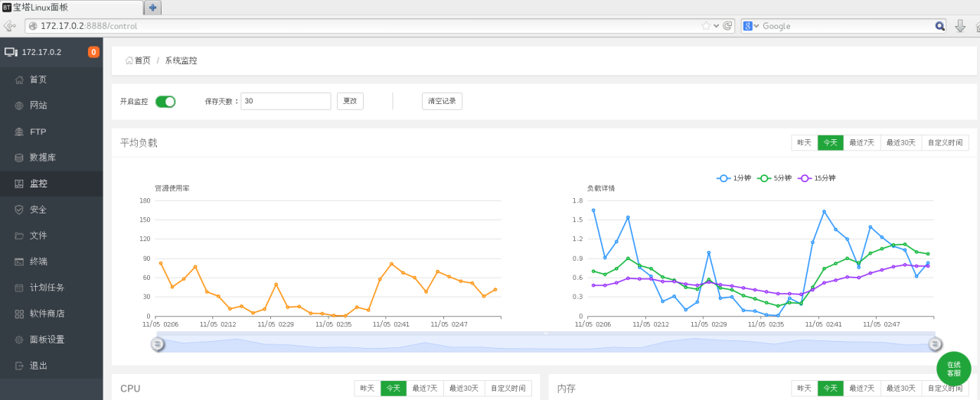Expand the URL bar history dropdown arrow
This screenshot has width=980, height=400.
pyautogui.click(x=717, y=26)
